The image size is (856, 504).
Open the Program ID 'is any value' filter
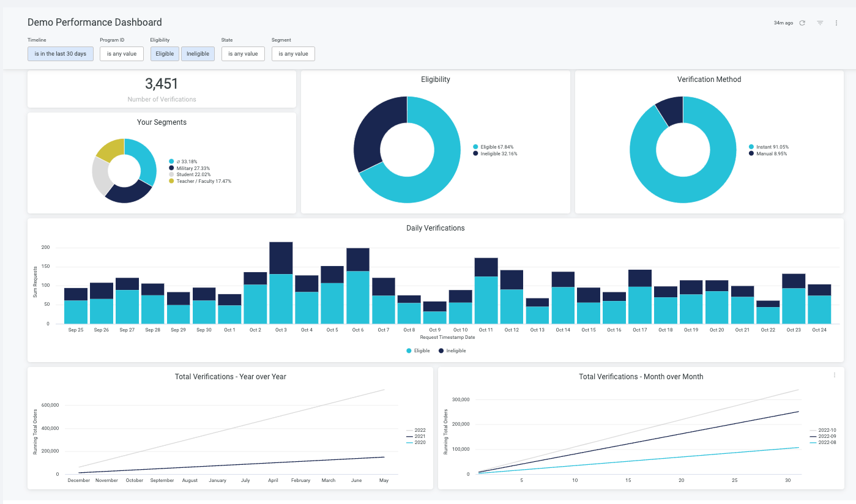click(122, 54)
